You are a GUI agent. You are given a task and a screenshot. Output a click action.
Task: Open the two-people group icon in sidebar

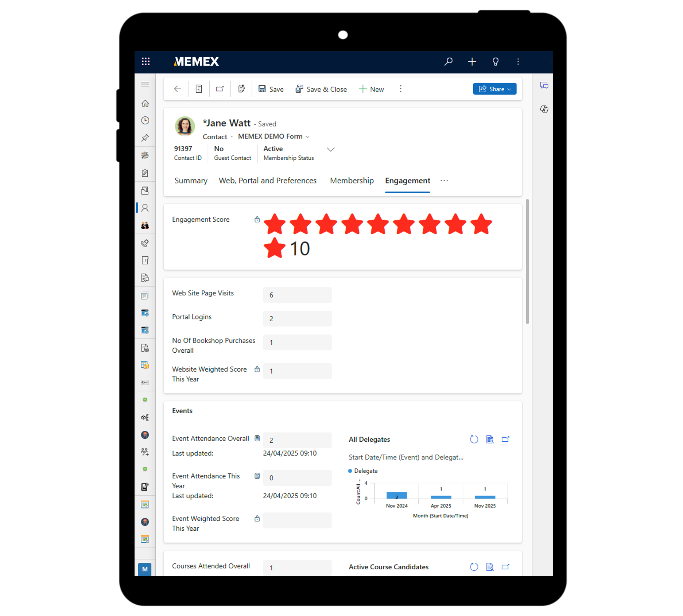pos(145,225)
